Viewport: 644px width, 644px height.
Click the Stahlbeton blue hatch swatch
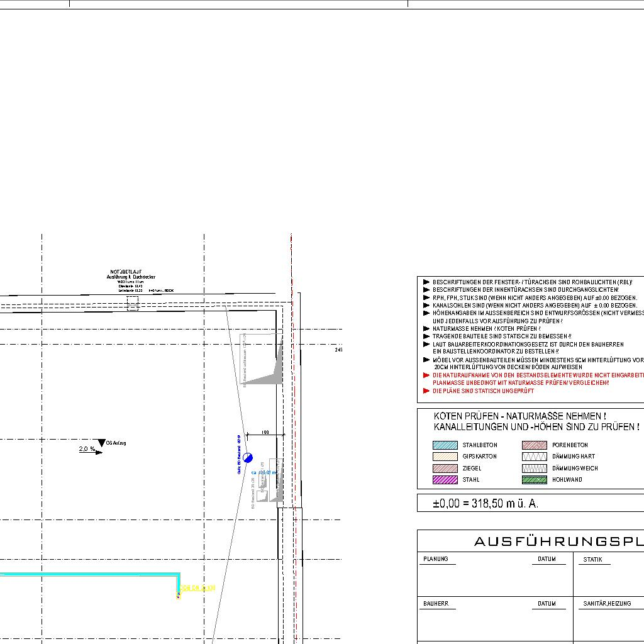(x=445, y=445)
